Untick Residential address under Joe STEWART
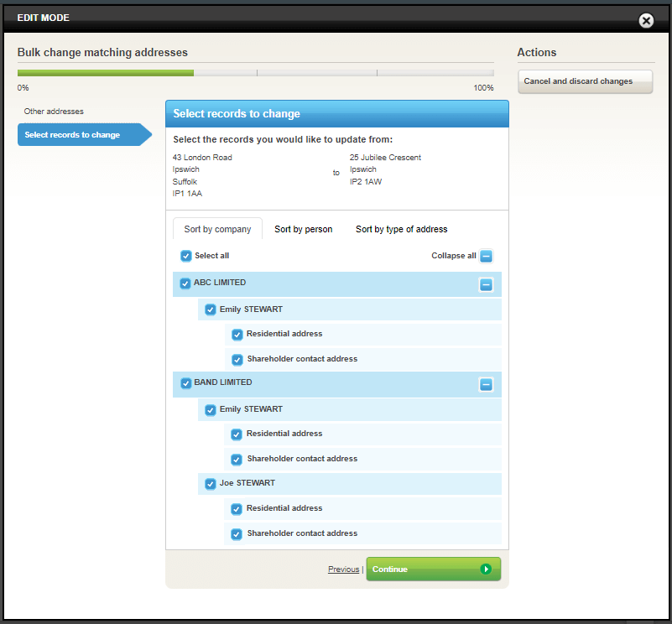Viewport: 672px width, 624px height. [x=237, y=509]
